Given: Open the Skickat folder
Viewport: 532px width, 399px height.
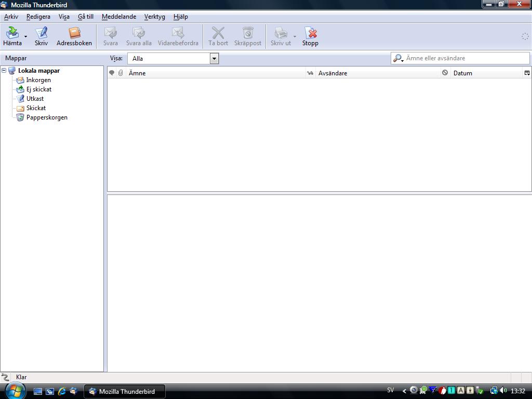Looking at the screenshot, I should tap(36, 108).
